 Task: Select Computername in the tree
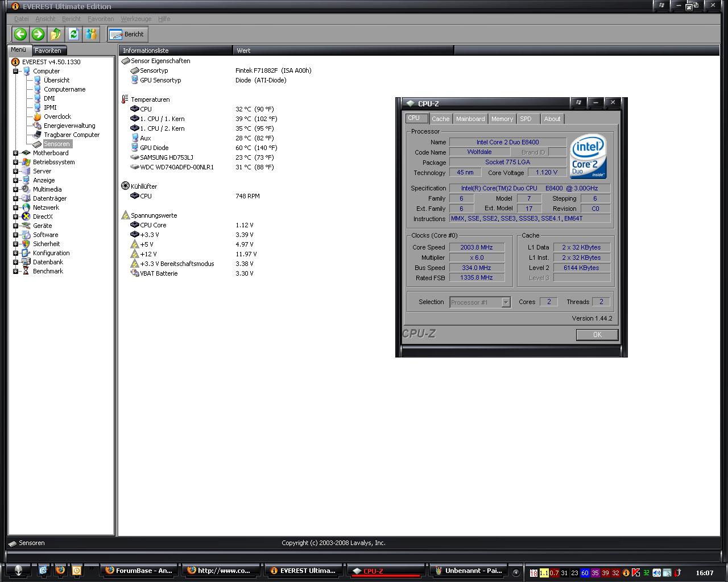64,89
